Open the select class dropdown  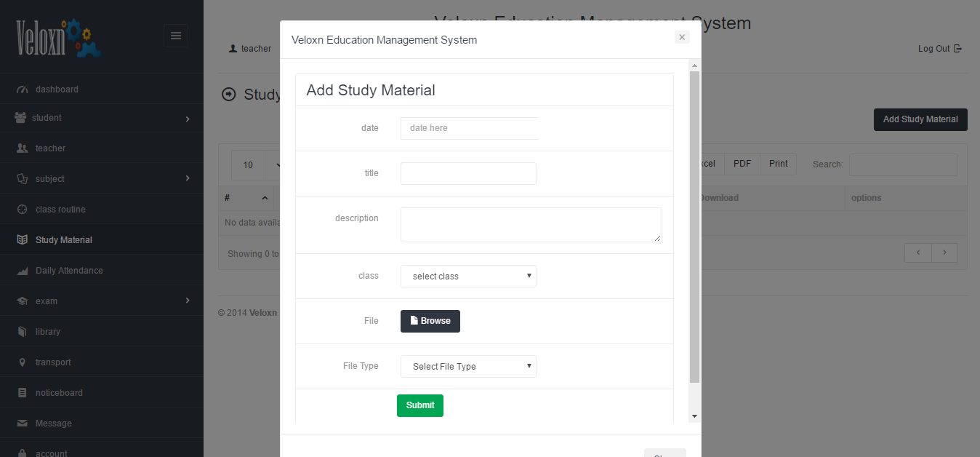point(468,277)
